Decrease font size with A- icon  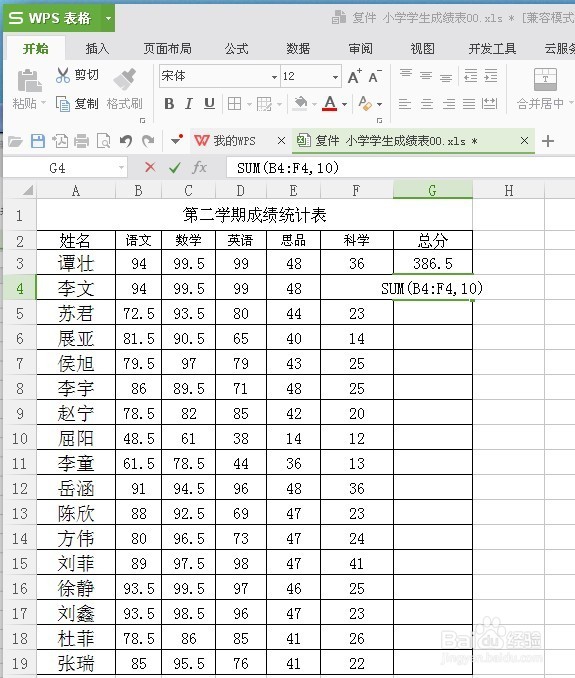click(x=374, y=77)
